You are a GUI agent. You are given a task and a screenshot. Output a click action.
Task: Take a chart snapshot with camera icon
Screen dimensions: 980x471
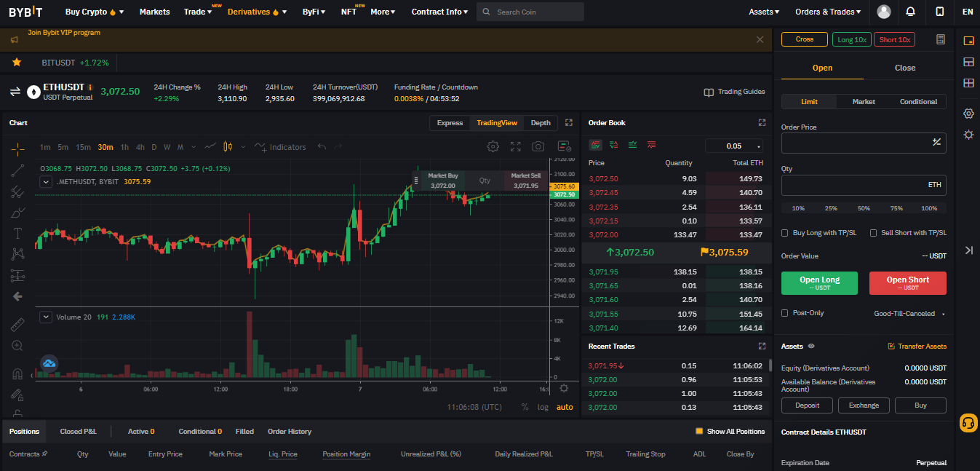538,146
